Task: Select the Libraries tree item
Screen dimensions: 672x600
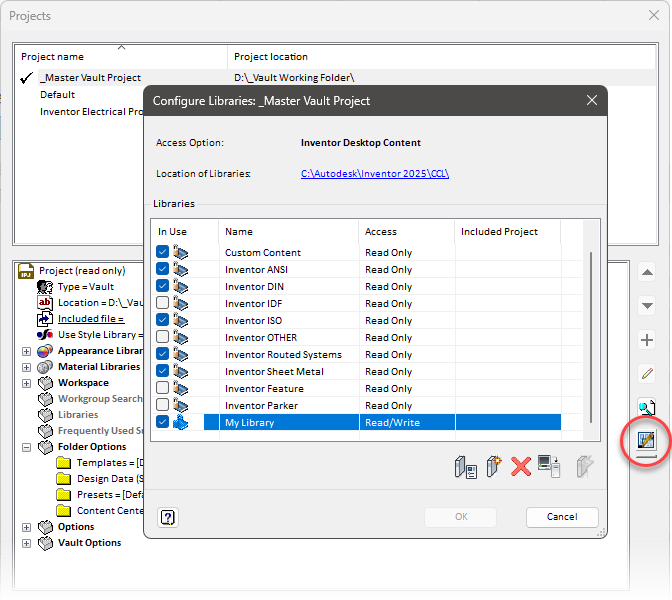Action: (x=78, y=415)
